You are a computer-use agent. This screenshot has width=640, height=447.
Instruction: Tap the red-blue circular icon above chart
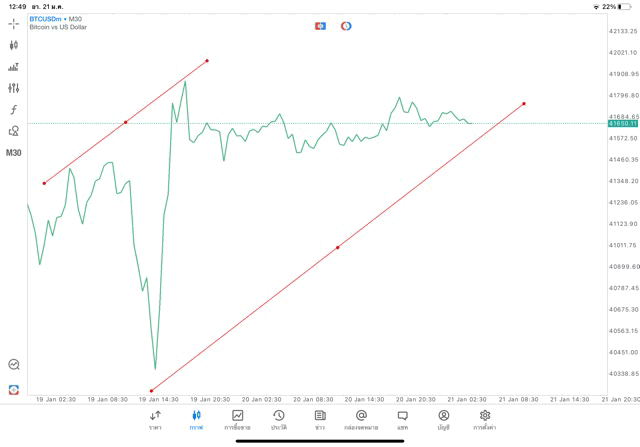tap(346, 25)
